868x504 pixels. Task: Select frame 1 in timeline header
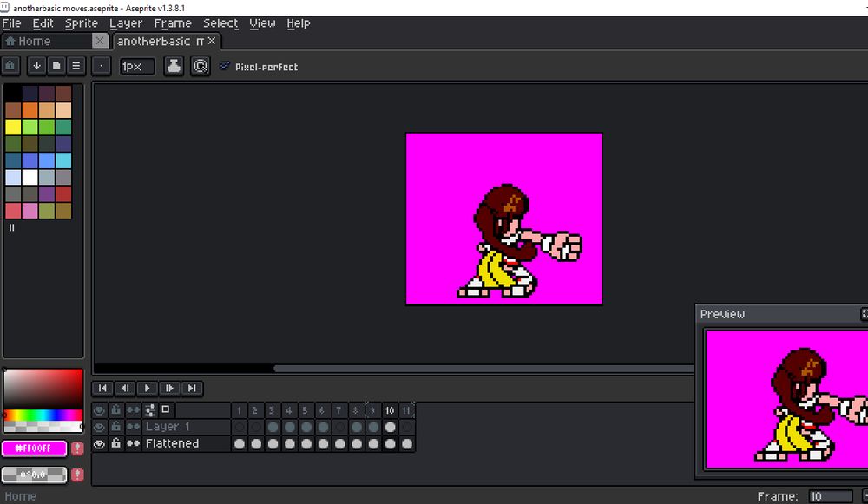tap(240, 410)
